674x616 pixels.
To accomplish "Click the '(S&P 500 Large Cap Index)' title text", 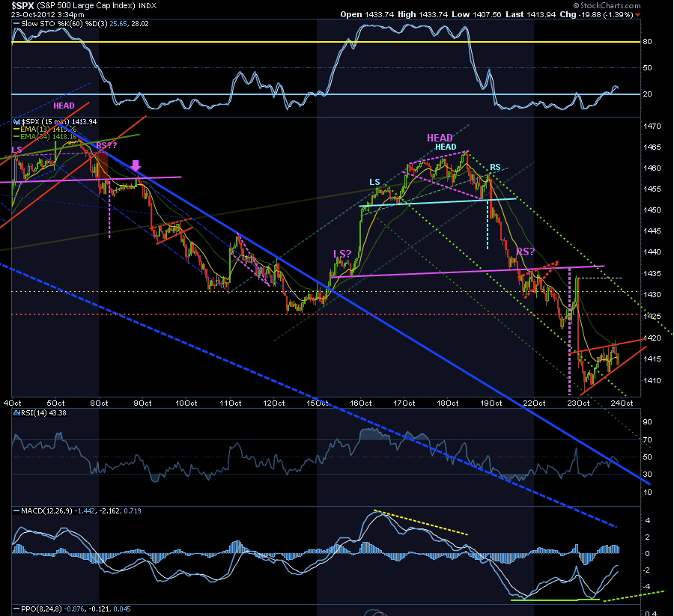I will point(86,5).
